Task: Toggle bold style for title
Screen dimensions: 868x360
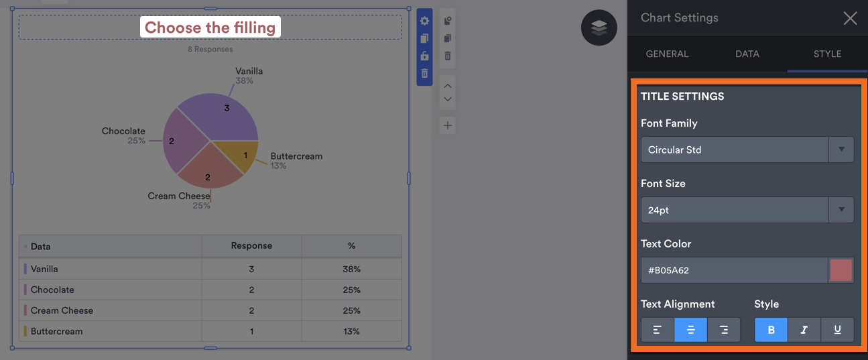Action: pos(771,330)
